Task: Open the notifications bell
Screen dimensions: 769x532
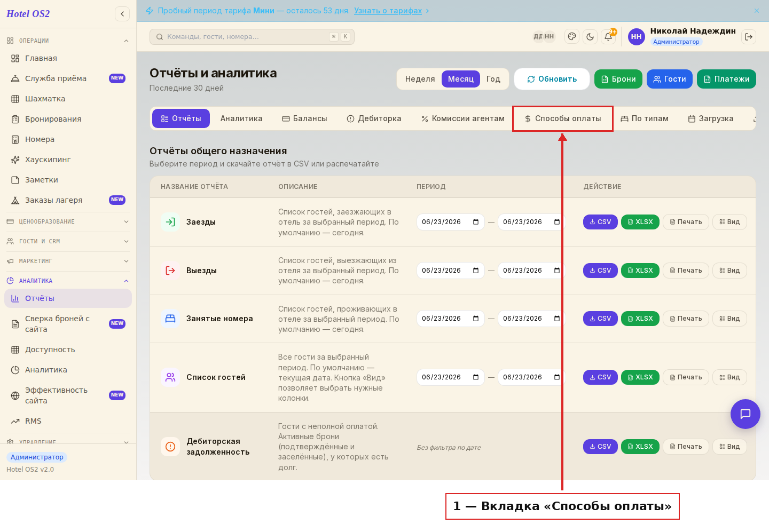Action: point(608,37)
